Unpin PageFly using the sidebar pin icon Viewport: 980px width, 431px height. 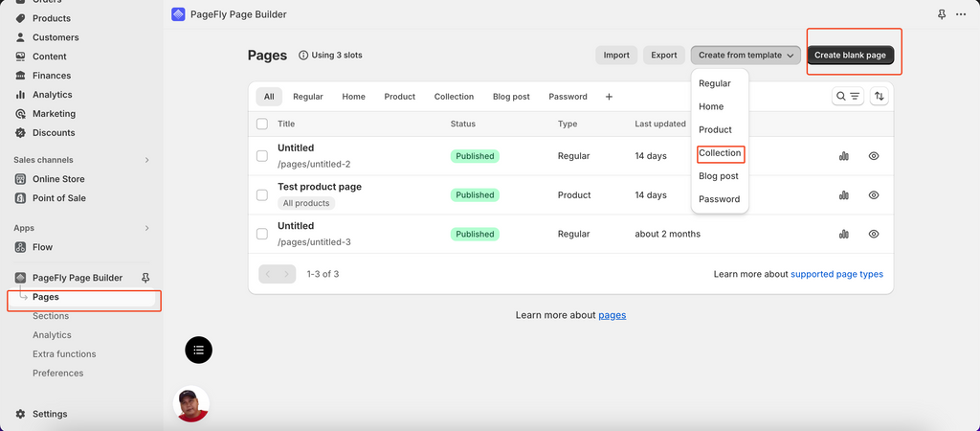(145, 278)
